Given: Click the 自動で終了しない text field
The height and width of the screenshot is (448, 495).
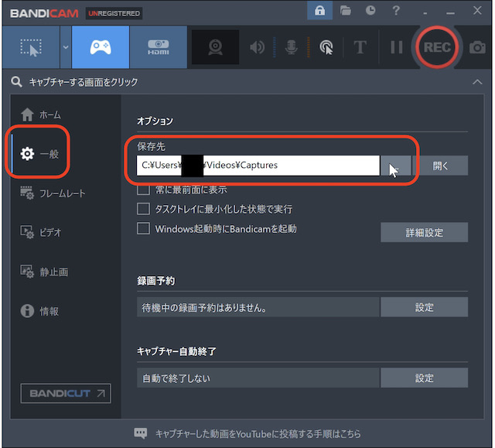Looking at the screenshot, I should coord(258,378).
